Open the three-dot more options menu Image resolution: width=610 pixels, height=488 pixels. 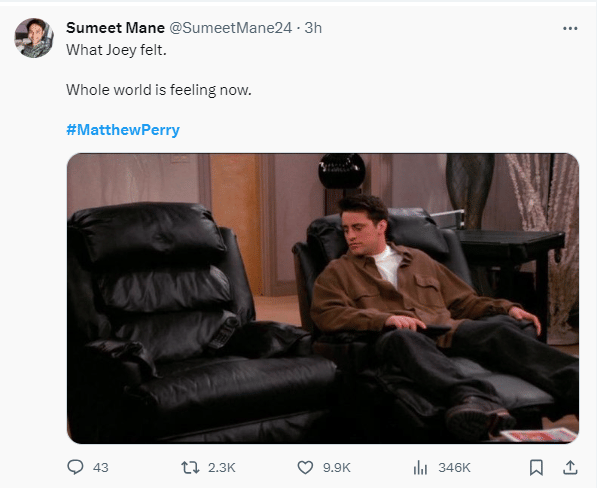tap(570, 28)
